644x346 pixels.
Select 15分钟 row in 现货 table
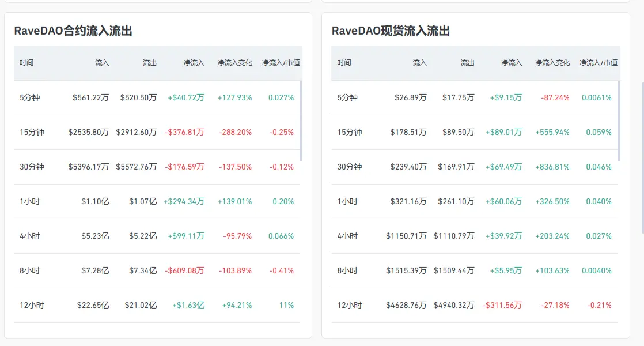coord(475,132)
